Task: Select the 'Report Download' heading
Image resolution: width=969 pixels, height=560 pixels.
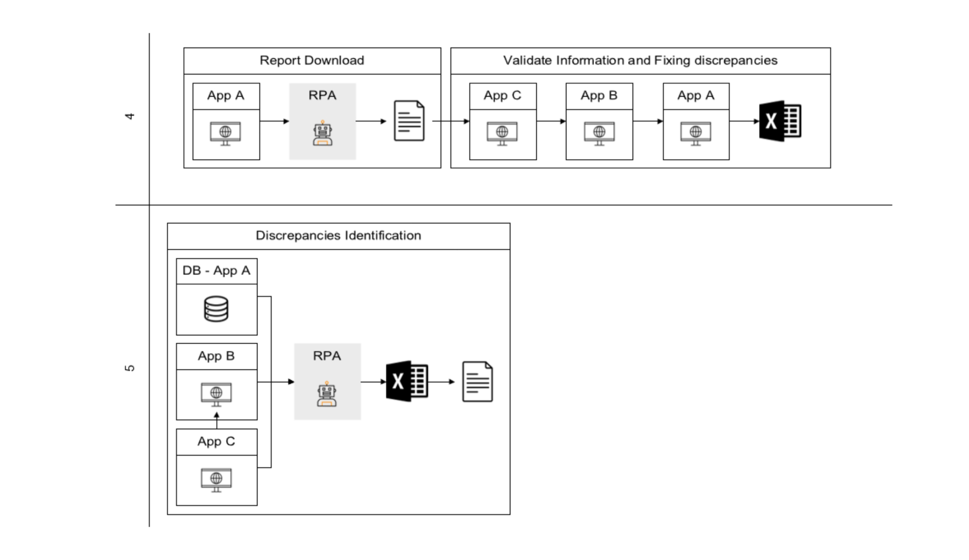Action: [x=312, y=60]
